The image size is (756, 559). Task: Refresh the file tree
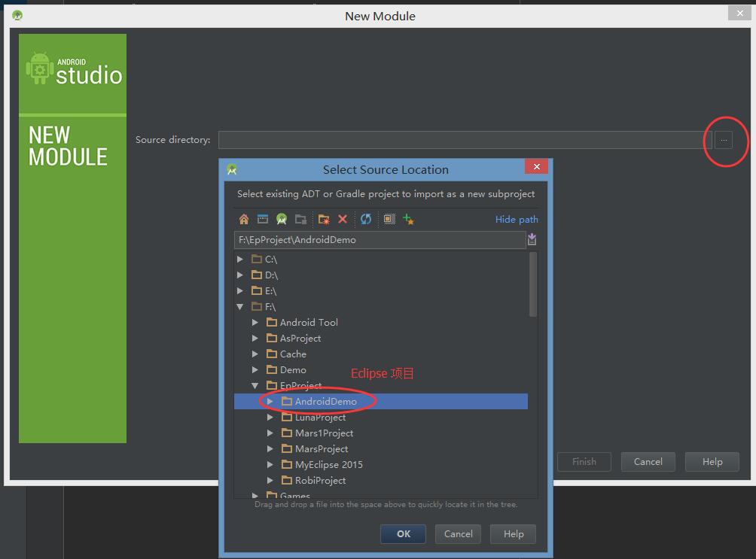click(366, 219)
